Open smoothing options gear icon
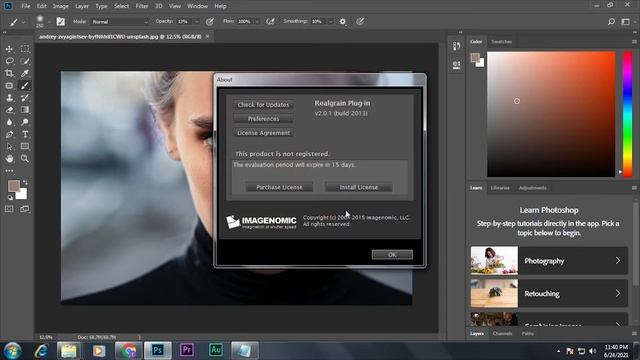The height and width of the screenshot is (360, 640). [x=343, y=22]
